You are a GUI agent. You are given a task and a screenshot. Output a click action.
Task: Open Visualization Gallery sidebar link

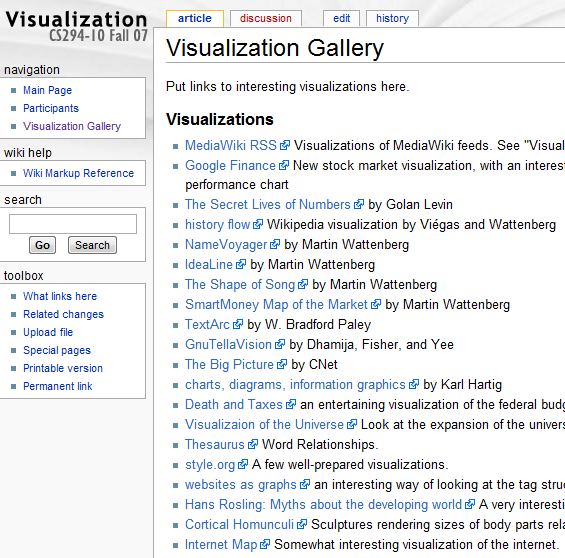[x=72, y=126]
